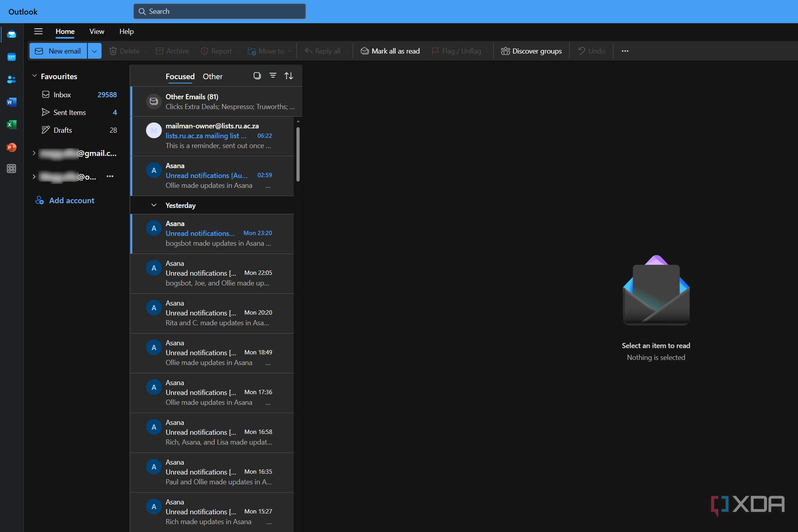Expand the gmail account folder tree
The width and height of the screenshot is (798, 532).
pos(34,153)
